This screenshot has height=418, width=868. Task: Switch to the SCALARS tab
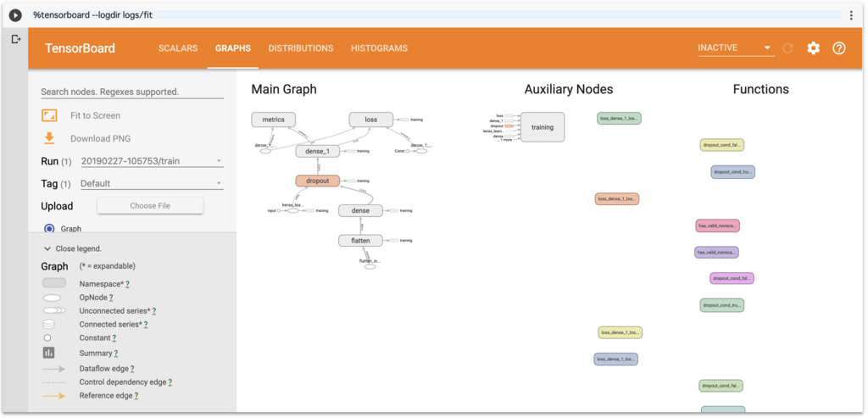click(x=178, y=48)
